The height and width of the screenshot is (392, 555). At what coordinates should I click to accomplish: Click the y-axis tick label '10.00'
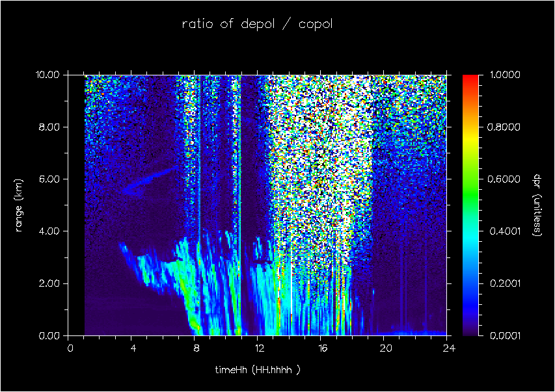point(47,75)
